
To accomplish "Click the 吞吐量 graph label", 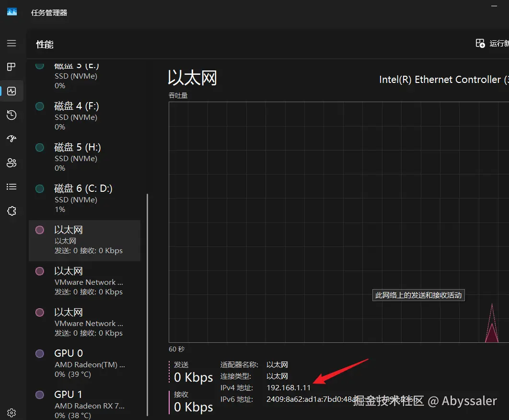I will 178,95.
